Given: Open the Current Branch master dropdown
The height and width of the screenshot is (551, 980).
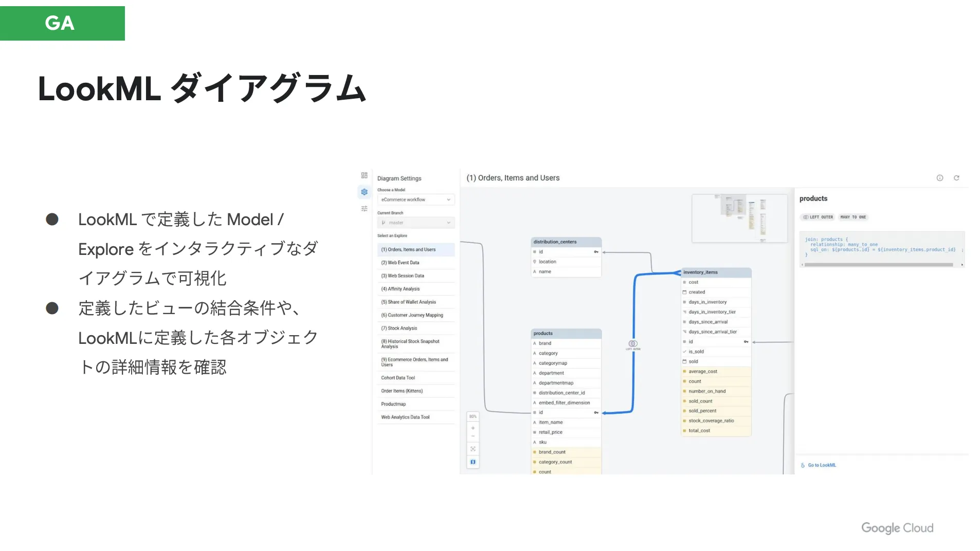Looking at the screenshot, I should coord(415,223).
